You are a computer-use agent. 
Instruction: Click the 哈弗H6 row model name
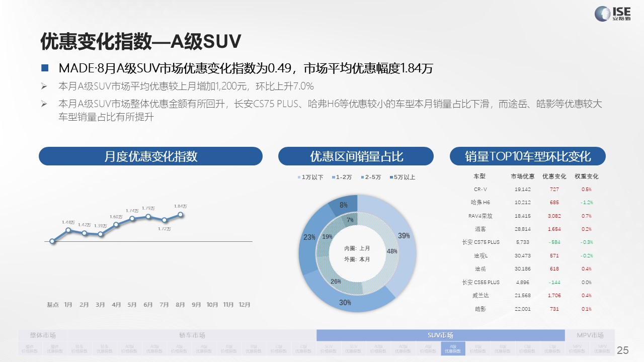480,203
